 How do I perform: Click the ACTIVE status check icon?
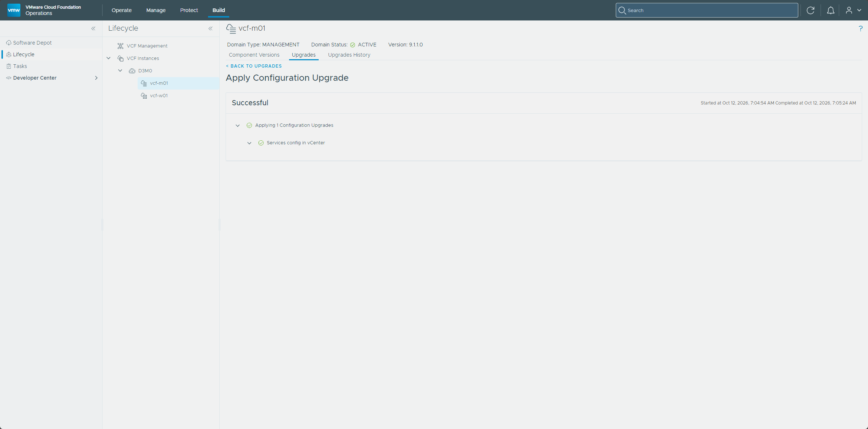[x=353, y=45]
